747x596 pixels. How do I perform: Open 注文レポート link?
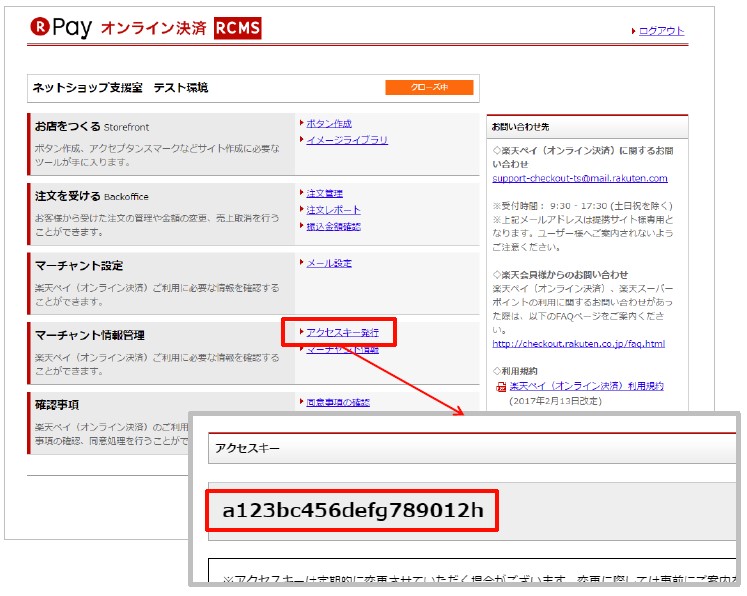pos(333,210)
